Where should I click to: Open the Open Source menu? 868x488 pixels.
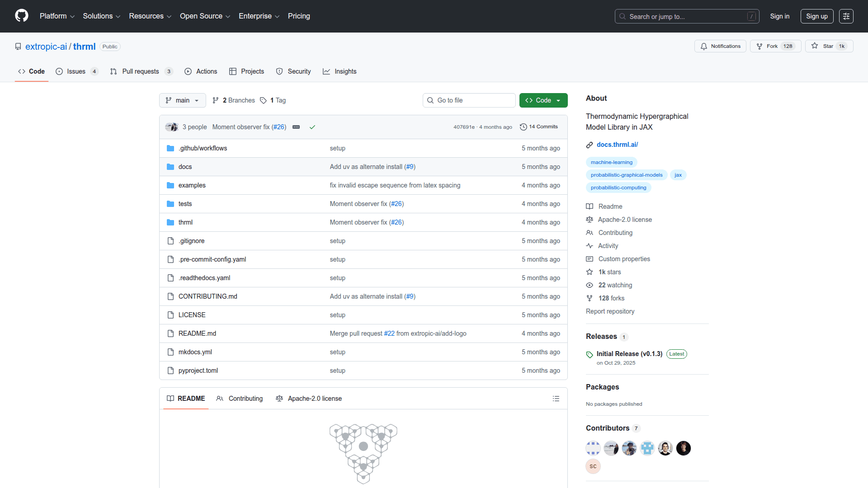coord(205,16)
